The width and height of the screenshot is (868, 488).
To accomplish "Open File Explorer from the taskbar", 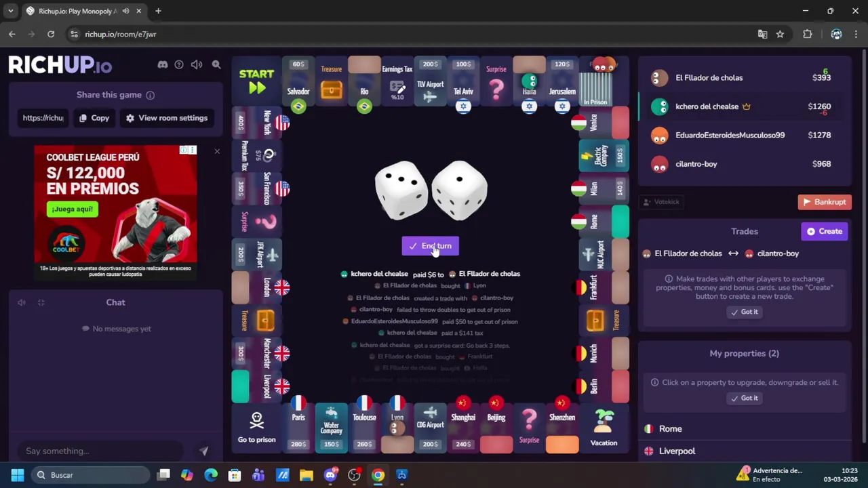I will coord(307,475).
